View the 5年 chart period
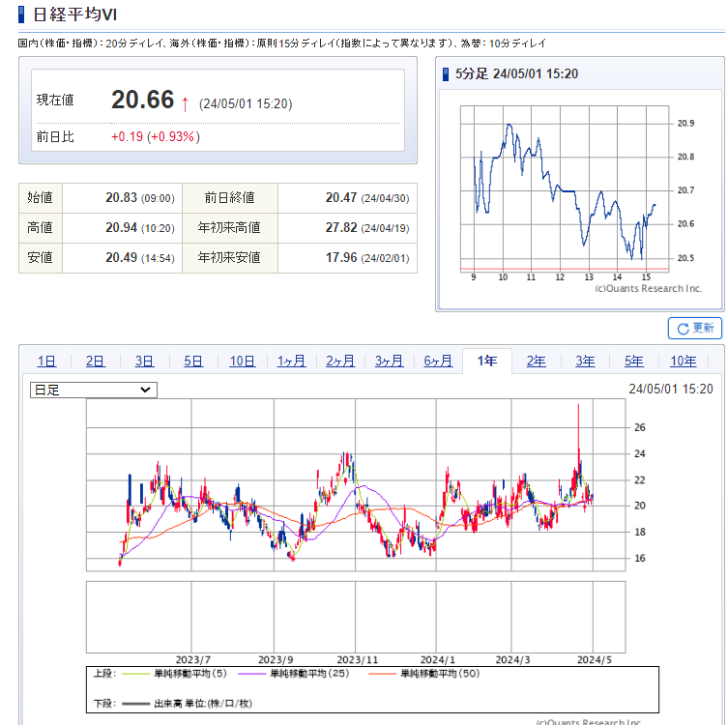This screenshot has height=725, width=728. 633,362
